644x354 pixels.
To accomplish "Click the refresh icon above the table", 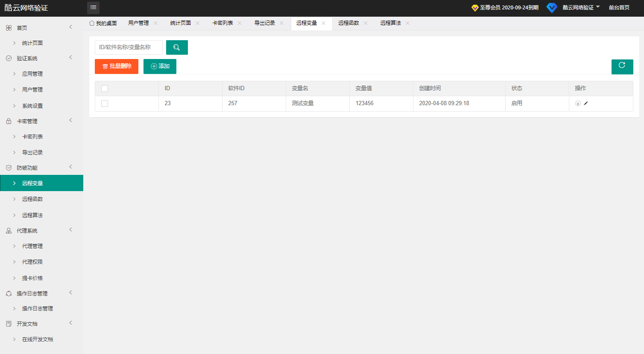I will (x=622, y=67).
